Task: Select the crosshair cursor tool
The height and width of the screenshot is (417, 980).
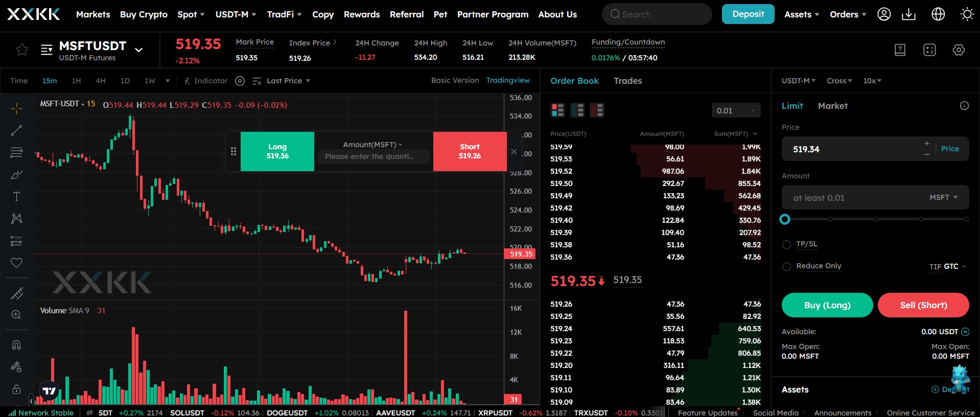Action: click(16, 108)
